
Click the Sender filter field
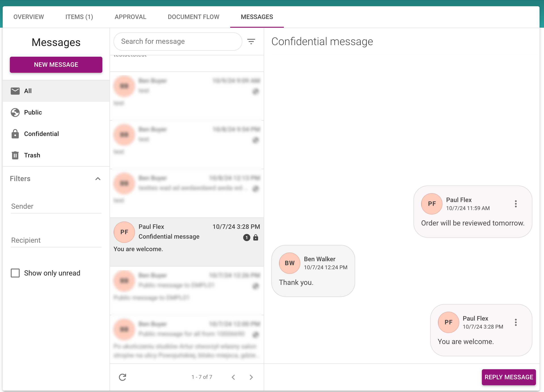[56, 206]
